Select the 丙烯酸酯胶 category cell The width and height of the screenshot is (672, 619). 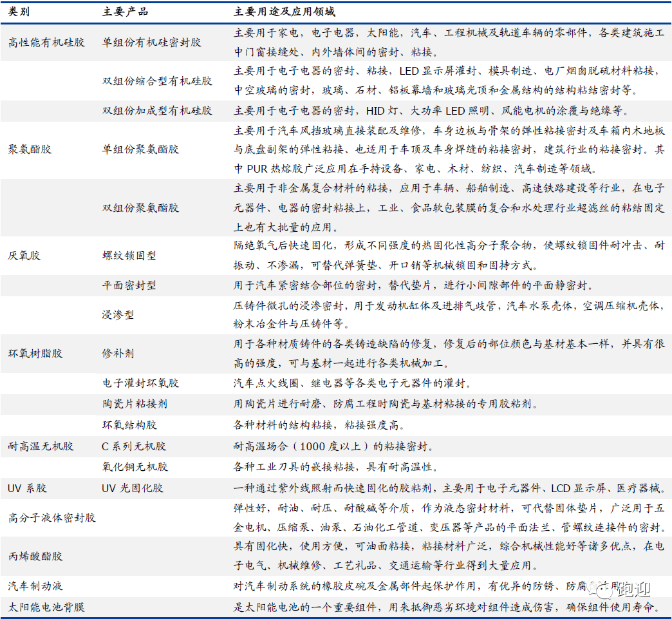point(35,557)
